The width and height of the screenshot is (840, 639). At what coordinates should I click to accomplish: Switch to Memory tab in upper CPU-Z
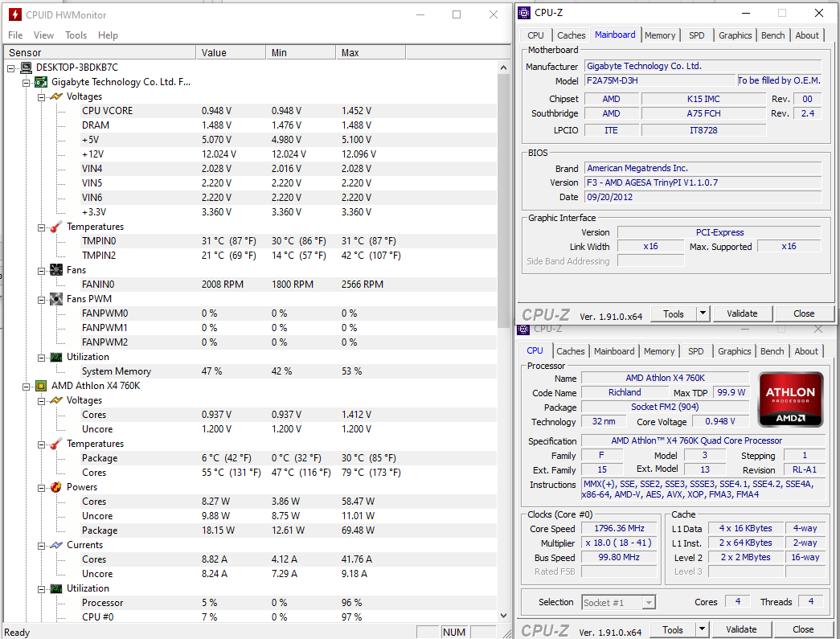pos(660,35)
